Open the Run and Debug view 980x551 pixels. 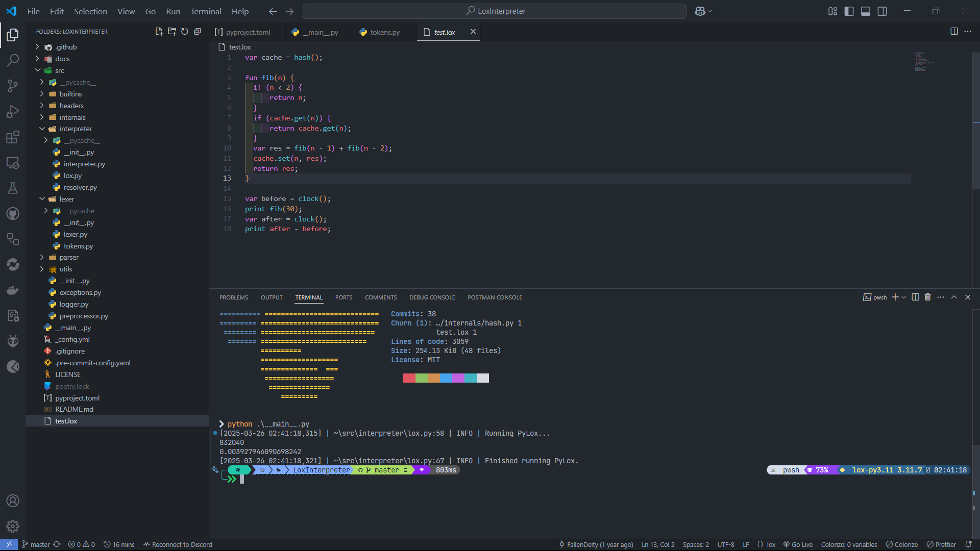pos(13,111)
